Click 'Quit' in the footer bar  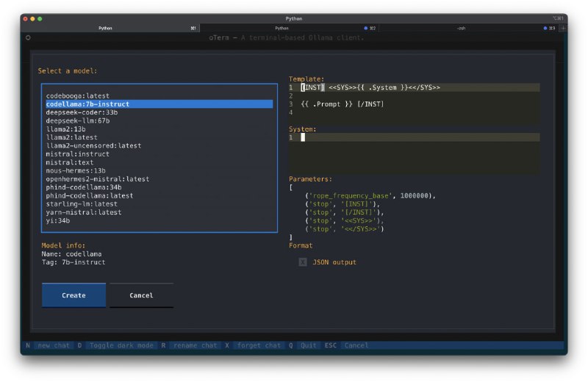pyautogui.click(x=308, y=345)
